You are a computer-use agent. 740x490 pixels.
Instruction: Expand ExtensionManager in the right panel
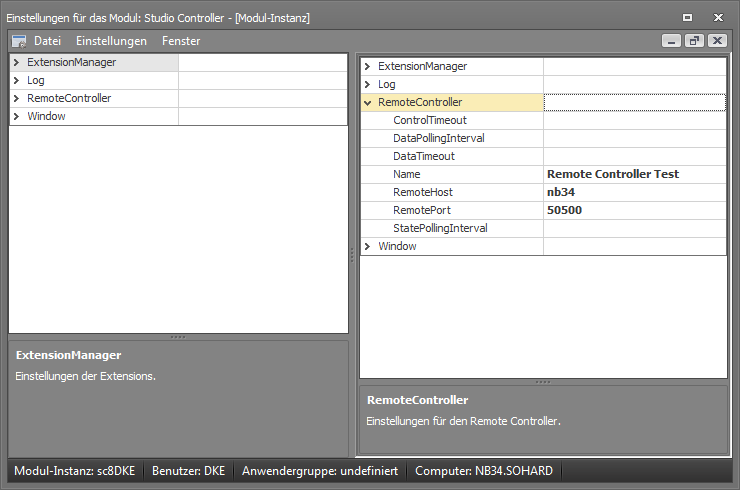[x=368, y=67]
